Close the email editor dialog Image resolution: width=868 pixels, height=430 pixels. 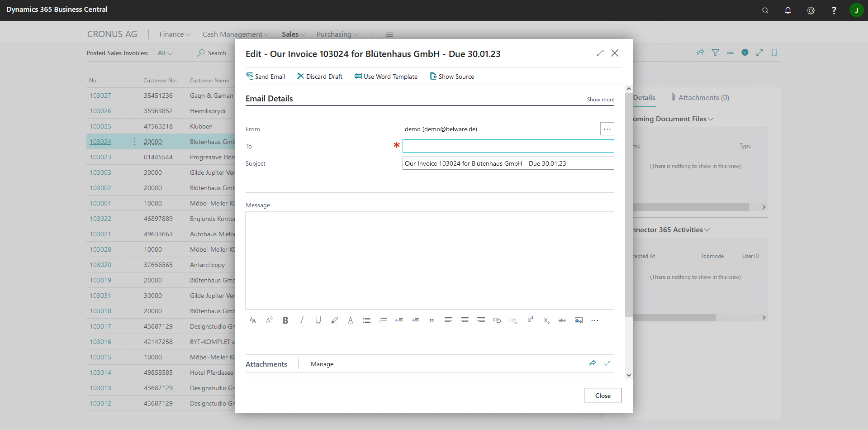pyautogui.click(x=615, y=53)
